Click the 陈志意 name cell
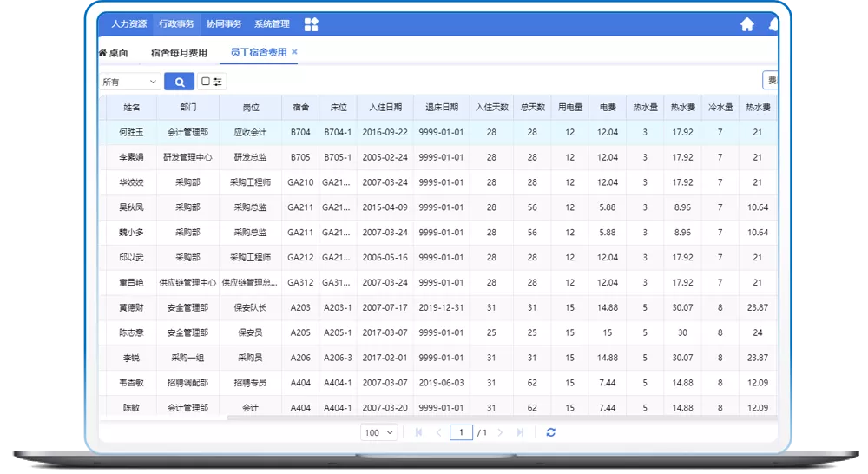 131,332
